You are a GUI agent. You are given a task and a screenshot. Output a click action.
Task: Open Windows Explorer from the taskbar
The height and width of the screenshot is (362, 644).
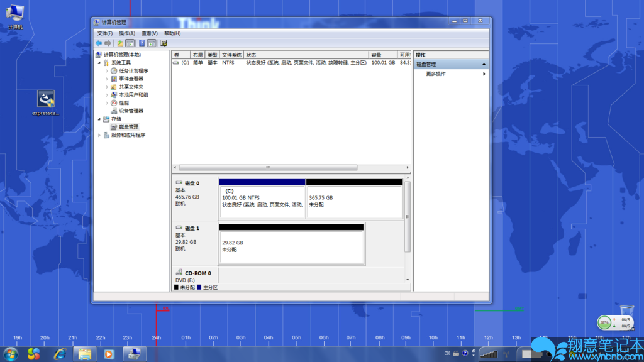point(84,354)
